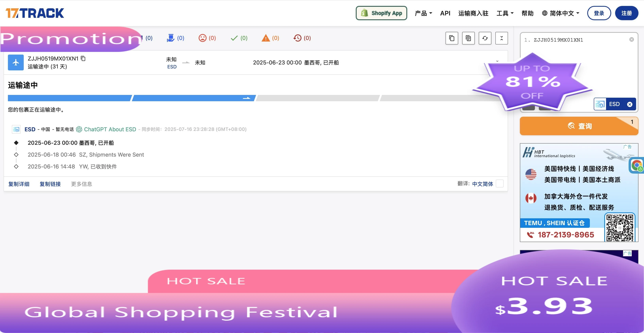Screen dimensions: 644x333
Task: Filter by delivered checkmark status
Action: 239,38
